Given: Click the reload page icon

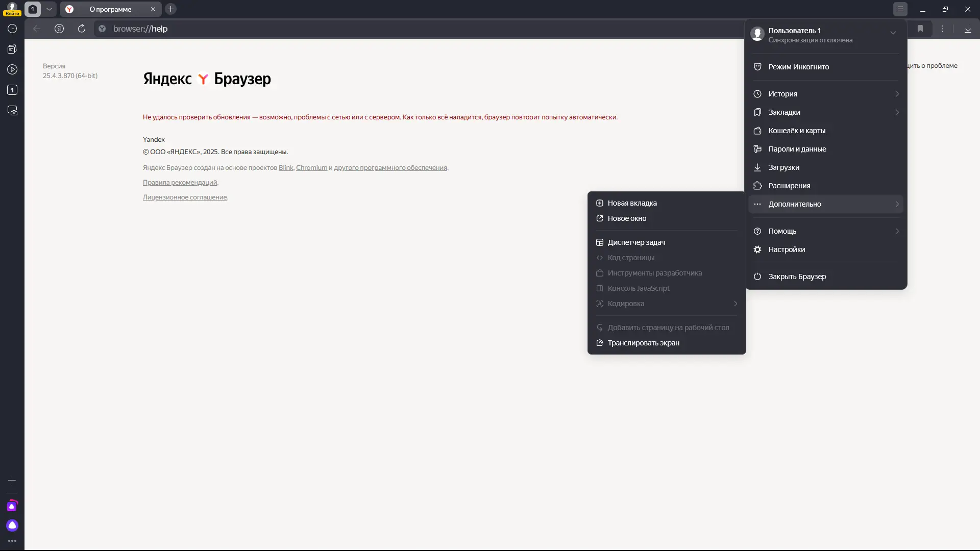Looking at the screenshot, I should click(82, 29).
